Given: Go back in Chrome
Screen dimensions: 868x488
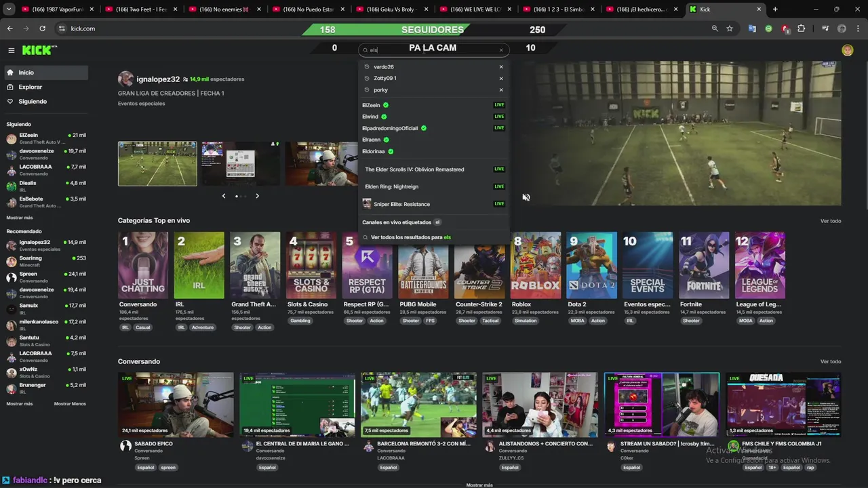Looking at the screenshot, I should coord(9,28).
